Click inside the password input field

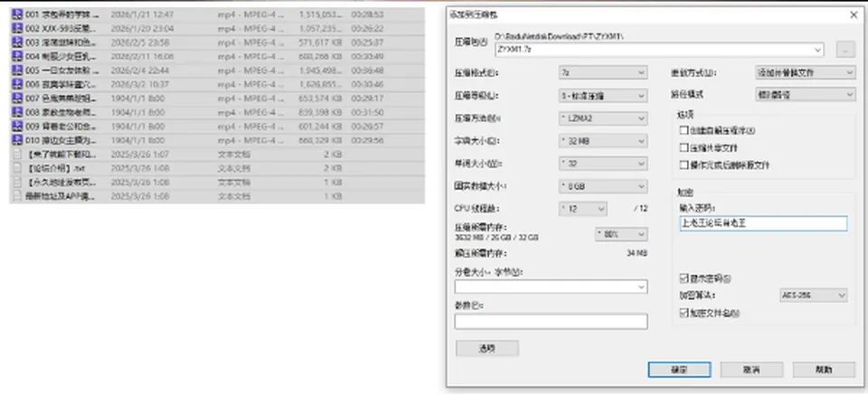pos(763,223)
